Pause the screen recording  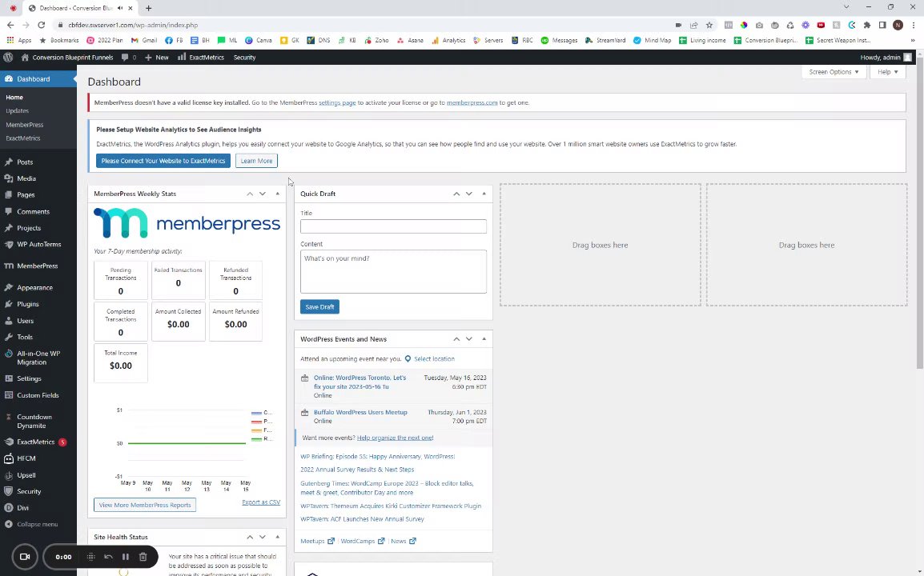point(126,557)
